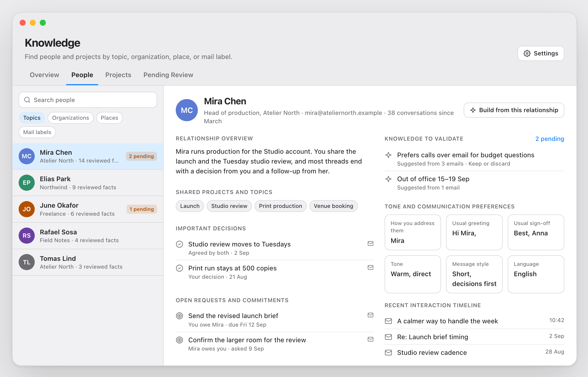The width and height of the screenshot is (588, 377).
Task: Click envelope icon for A calmer way to handle the week
Action: pos(388,321)
